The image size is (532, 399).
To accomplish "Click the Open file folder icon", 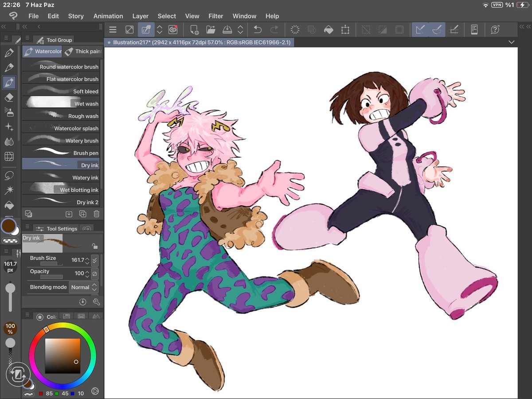I will [x=211, y=30].
